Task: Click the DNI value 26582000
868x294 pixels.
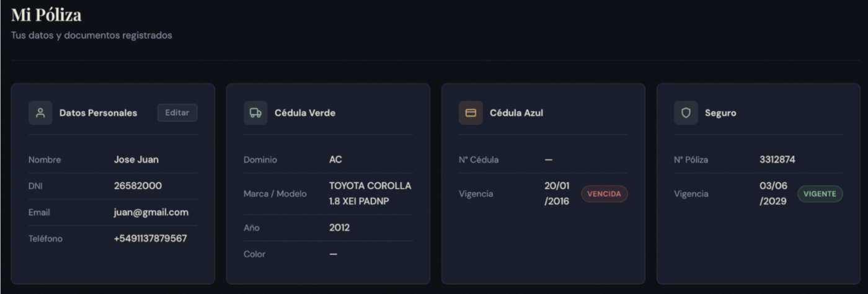Action: [138, 186]
